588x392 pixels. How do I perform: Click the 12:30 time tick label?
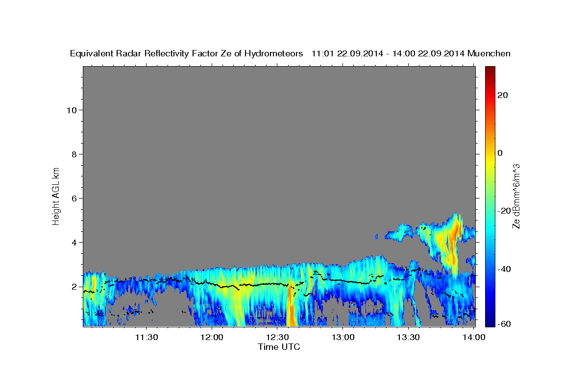tap(278, 337)
